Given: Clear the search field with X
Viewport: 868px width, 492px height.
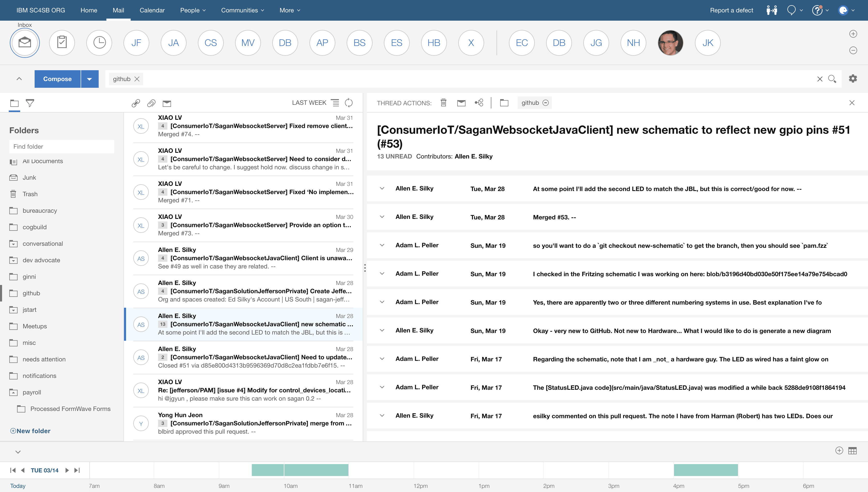Looking at the screenshot, I should click(x=820, y=79).
